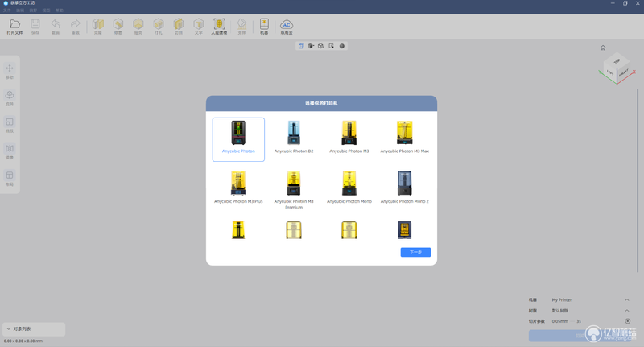
Task: Click the default resin (默认树脂) value
Action: (559, 311)
